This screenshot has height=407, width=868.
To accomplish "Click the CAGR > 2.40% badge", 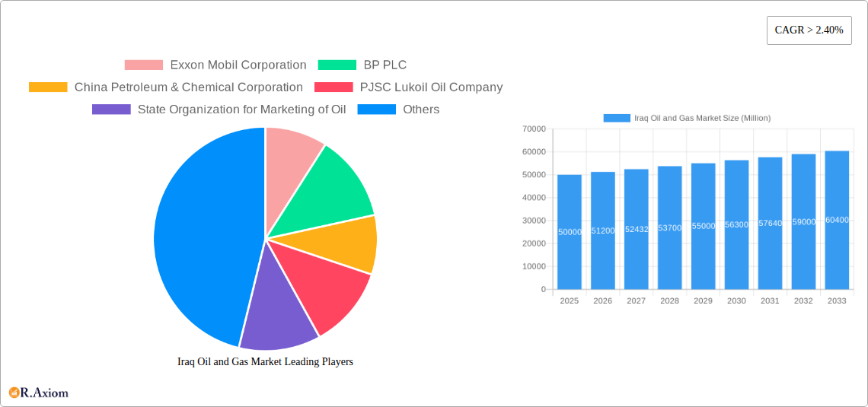I will [809, 30].
